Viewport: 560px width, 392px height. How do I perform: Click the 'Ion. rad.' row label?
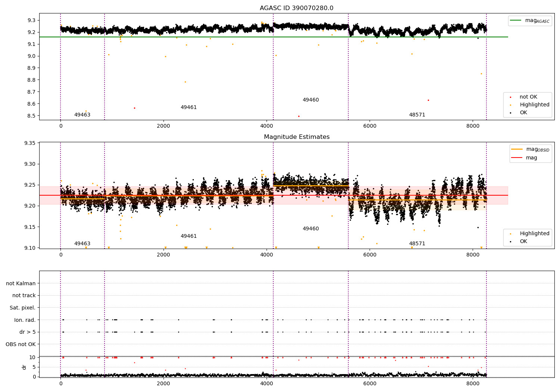[25, 320]
